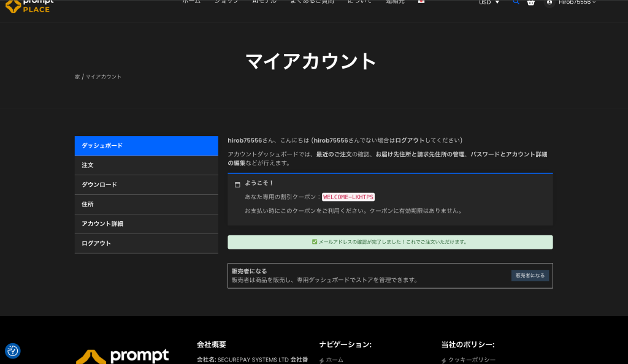This screenshot has height=364, width=628.
Task: Click the calendar icon beside ようこそ!
Action: pyautogui.click(x=237, y=184)
